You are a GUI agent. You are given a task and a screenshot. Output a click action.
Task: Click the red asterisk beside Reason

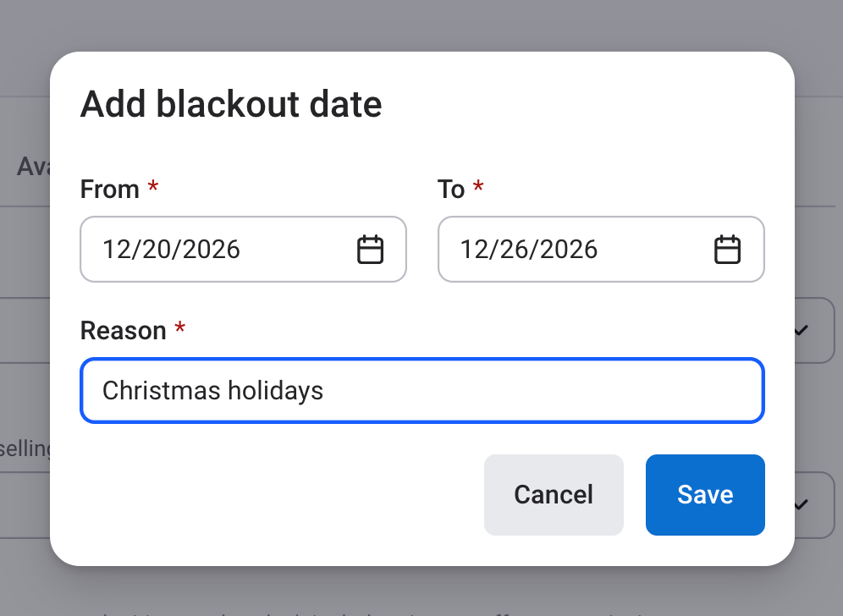pos(179,328)
